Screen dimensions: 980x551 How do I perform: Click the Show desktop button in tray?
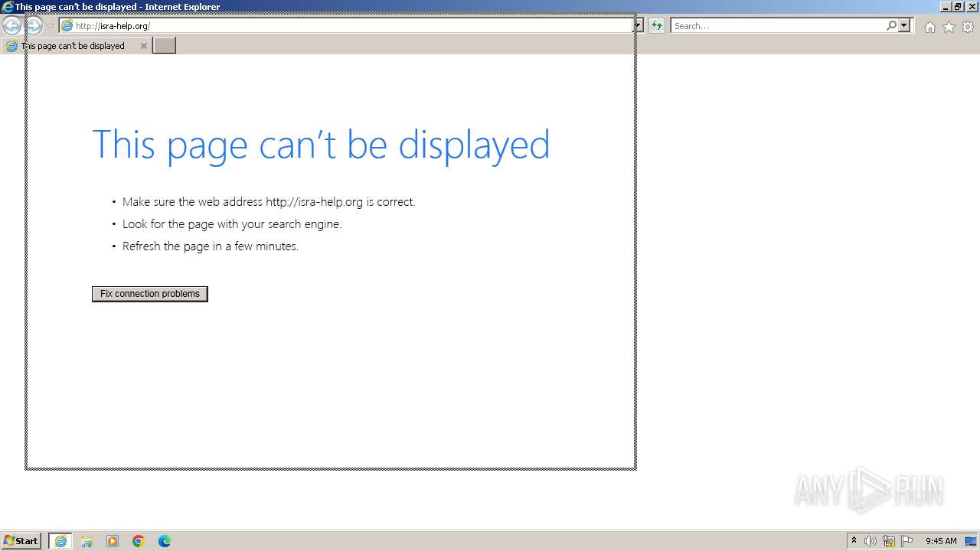pos(972,541)
